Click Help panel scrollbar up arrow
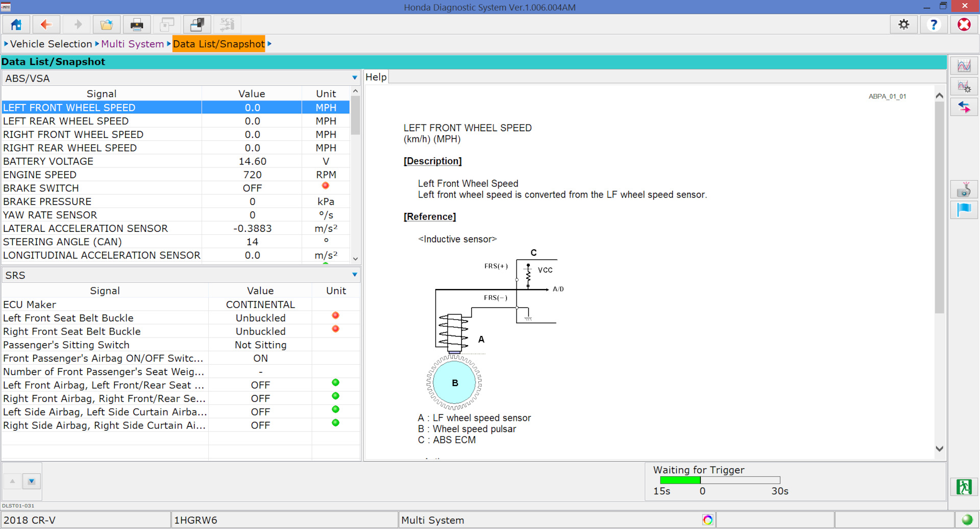This screenshot has width=980, height=529. 939,95
